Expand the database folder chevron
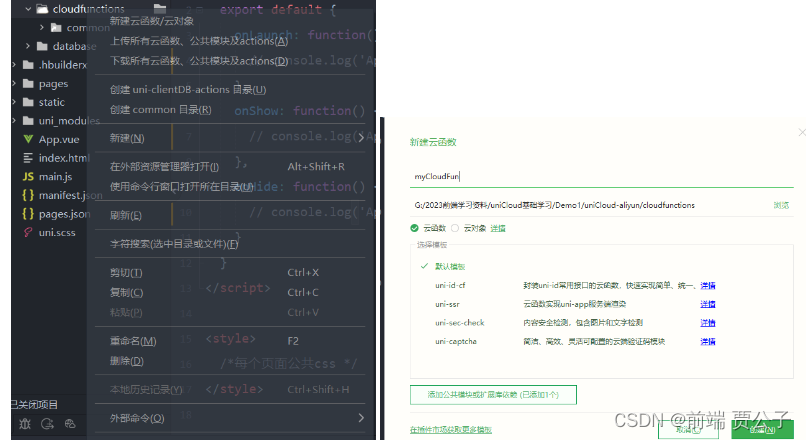The image size is (806, 440). [28, 46]
